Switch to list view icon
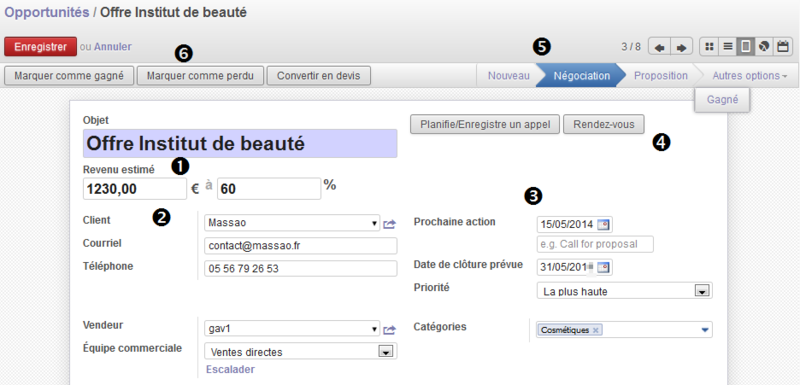 (728, 47)
